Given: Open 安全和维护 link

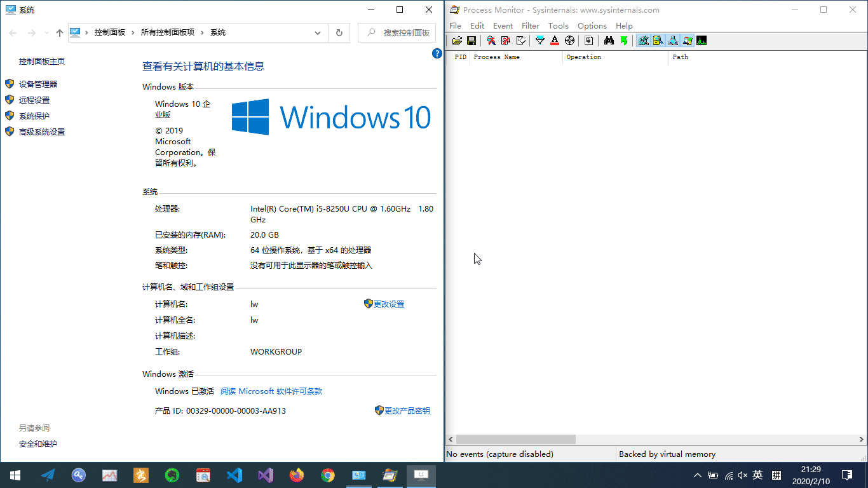Looking at the screenshot, I should (x=38, y=444).
